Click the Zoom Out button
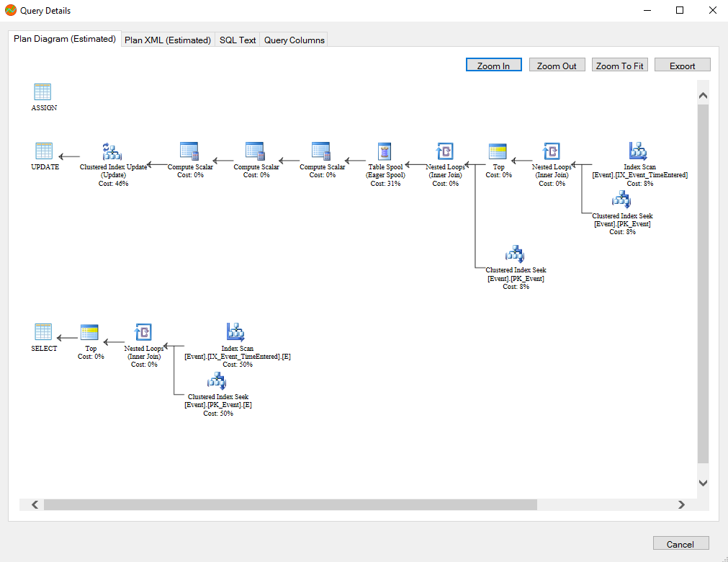The height and width of the screenshot is (562, 728). [x=557, y=65]
